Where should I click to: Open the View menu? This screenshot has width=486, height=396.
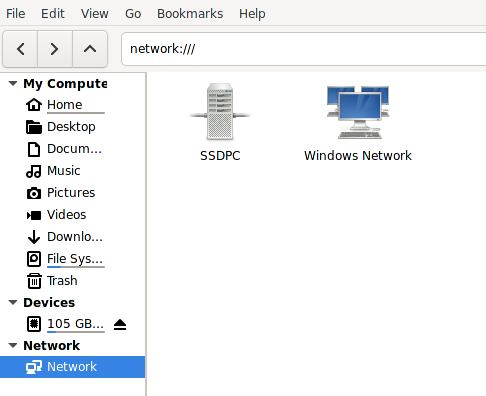coord(95,14)
